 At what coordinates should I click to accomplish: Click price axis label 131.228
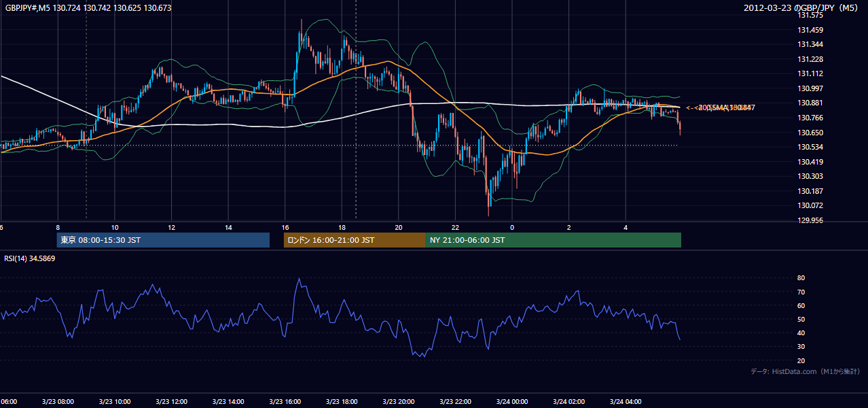pyautogui.click(x=810, y=59)
